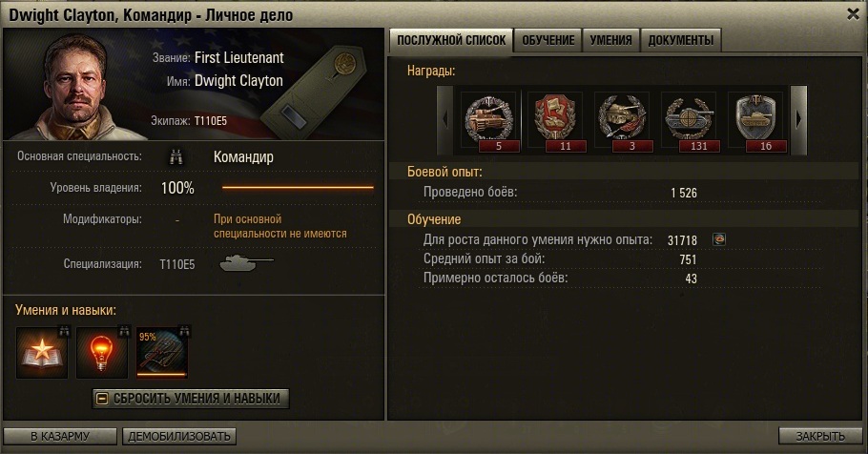Click the binoculars icon for Командир specialty

click(176, 156)
